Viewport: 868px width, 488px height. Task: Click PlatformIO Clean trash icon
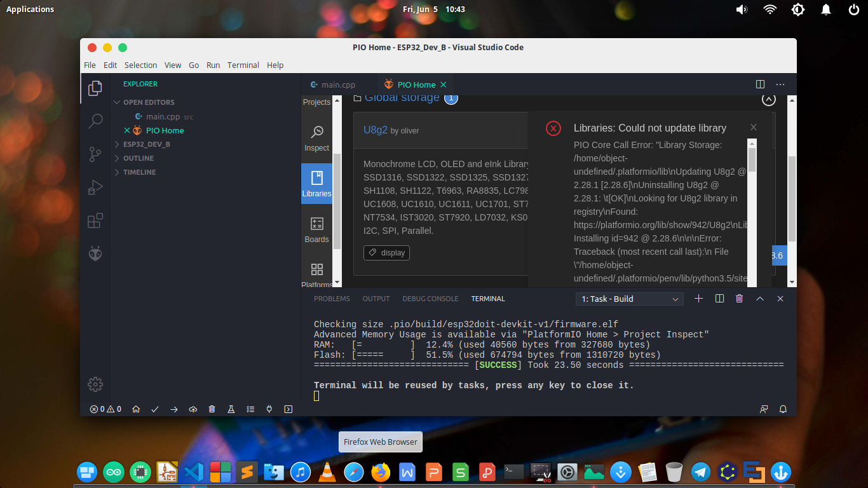tap(212, 409)
